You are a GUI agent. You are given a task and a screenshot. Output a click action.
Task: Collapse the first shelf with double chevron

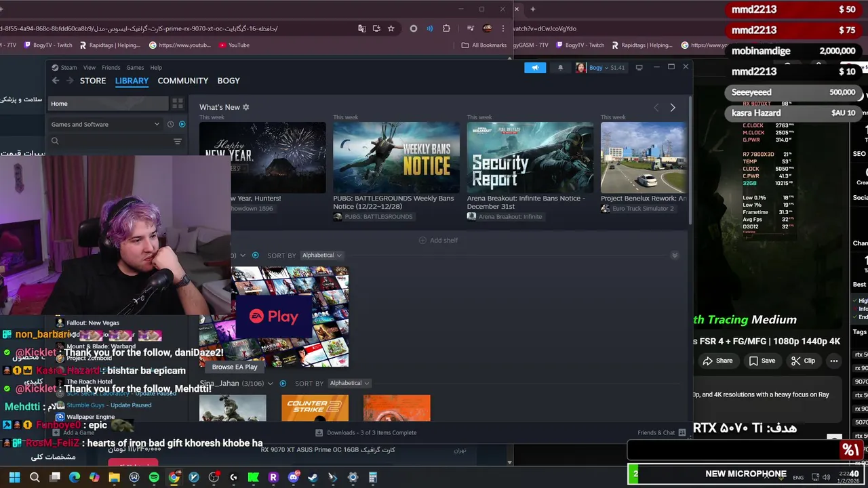tap(675, 256)
